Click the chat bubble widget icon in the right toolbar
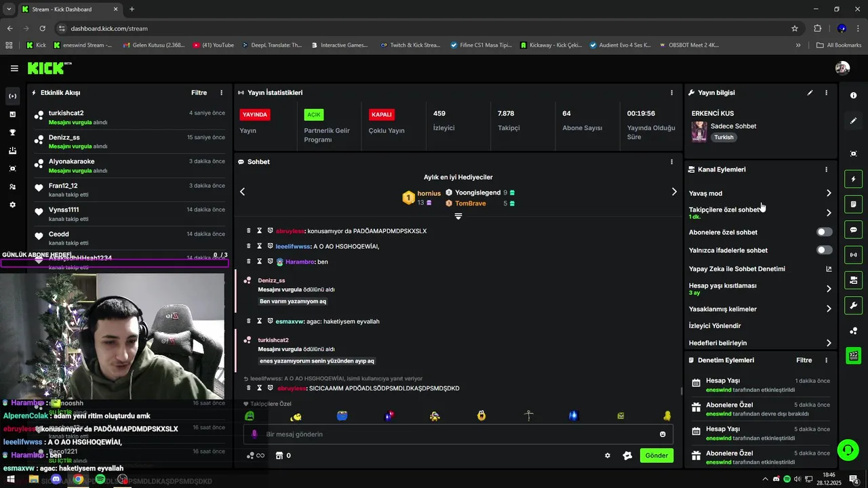Viewport: 868px width, 488px height. 854,230
